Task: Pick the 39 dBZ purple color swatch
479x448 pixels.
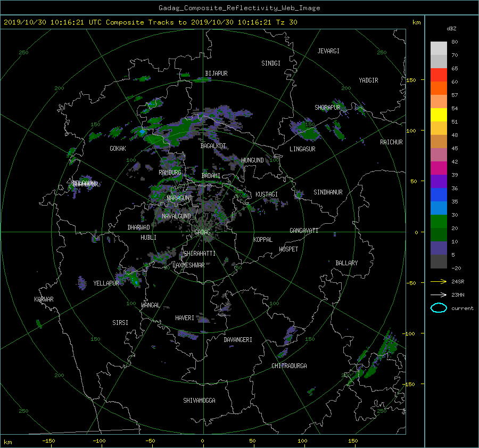Action: tap(439, 181)
